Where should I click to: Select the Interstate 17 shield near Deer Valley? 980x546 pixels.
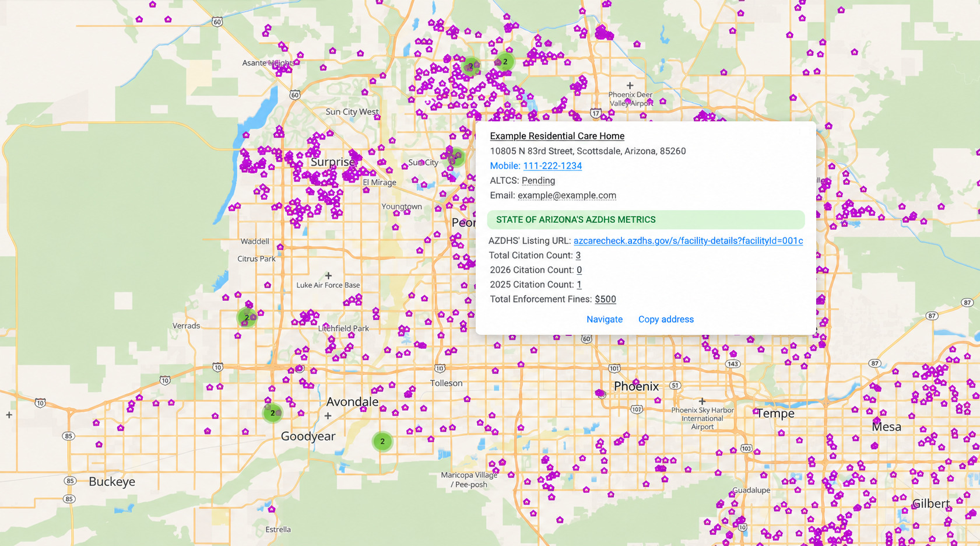(x=595, y=113)
